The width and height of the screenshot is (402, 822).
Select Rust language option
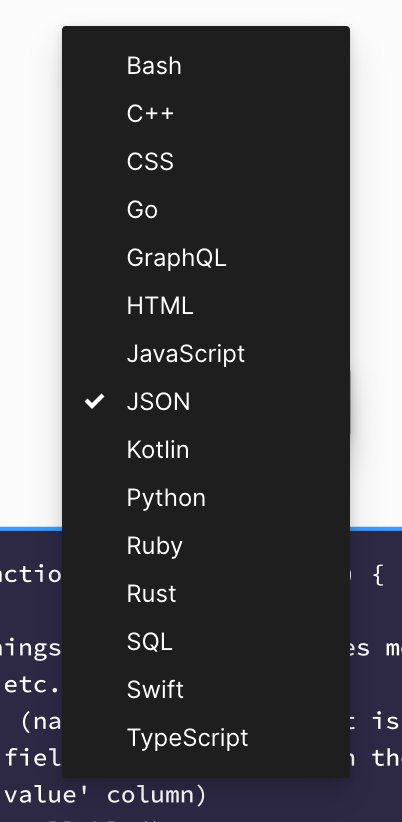(x=206, y=594)
